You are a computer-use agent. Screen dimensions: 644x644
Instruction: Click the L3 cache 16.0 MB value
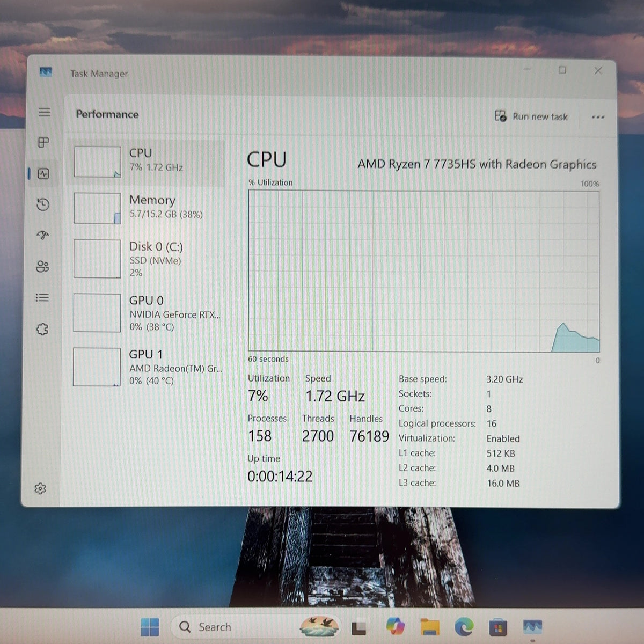pos(503,483)
